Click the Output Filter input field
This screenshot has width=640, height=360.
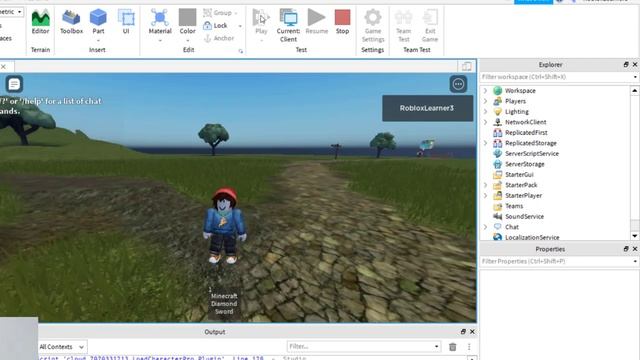coord(364,347)
